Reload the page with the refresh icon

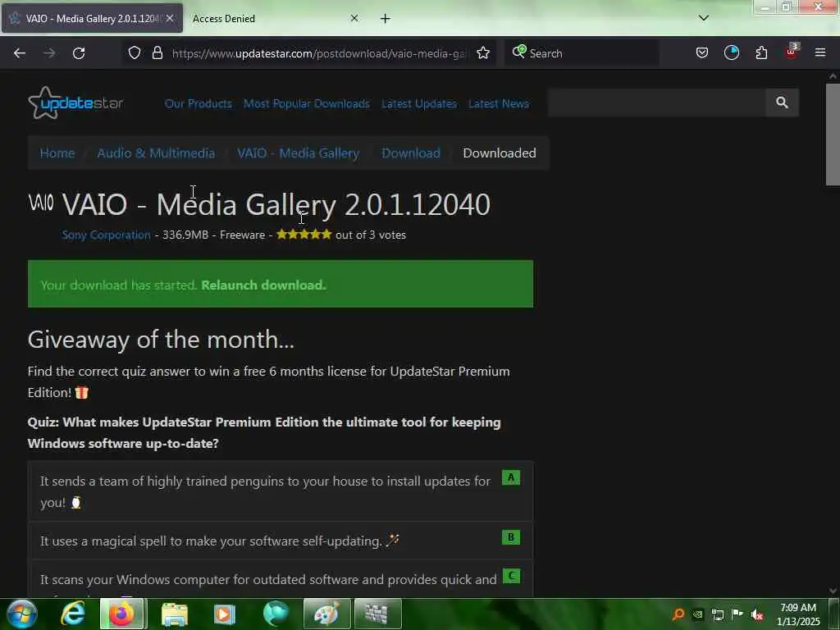click(x=79, y=53)
